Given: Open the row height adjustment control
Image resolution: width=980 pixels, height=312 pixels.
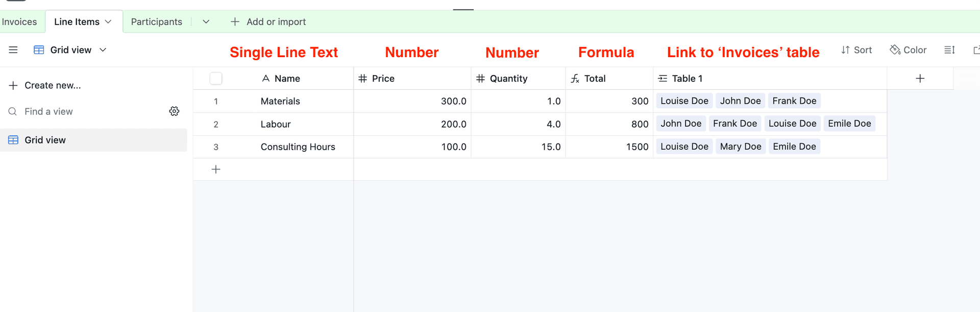Looking at the screenshot, I should click(x=949, y=50).
